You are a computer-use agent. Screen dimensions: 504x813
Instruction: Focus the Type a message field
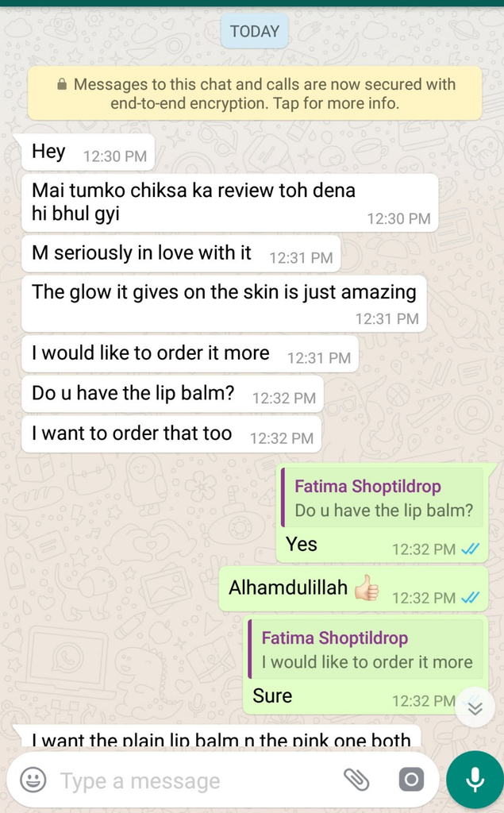pyautogui.click(x=197, y=780)
